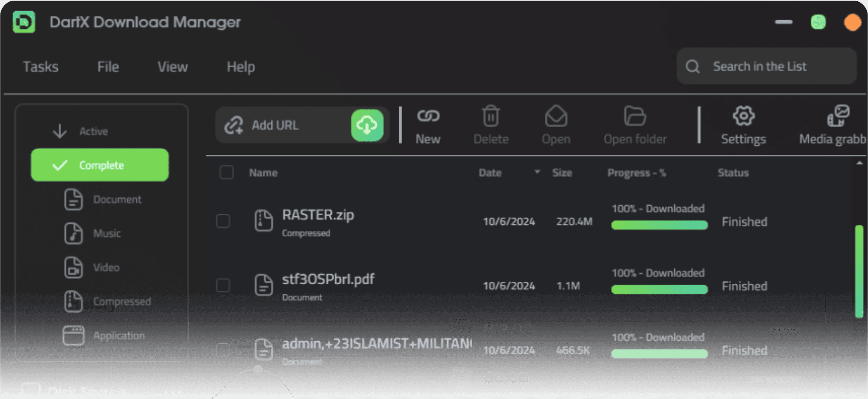Toggle the Date sort order arrow

point(537,173)
